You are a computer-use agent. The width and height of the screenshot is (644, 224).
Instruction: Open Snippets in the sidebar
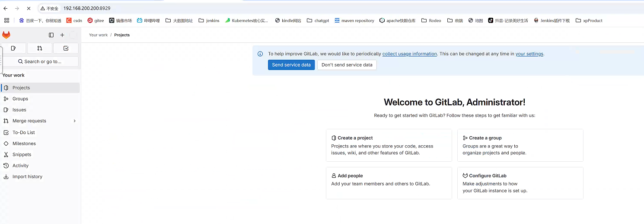coord(41,154)
